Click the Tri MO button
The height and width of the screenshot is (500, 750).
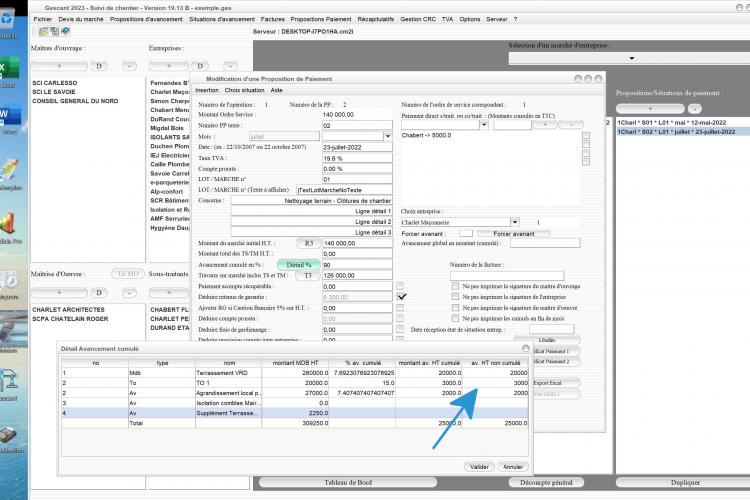[x=128, y=274]
